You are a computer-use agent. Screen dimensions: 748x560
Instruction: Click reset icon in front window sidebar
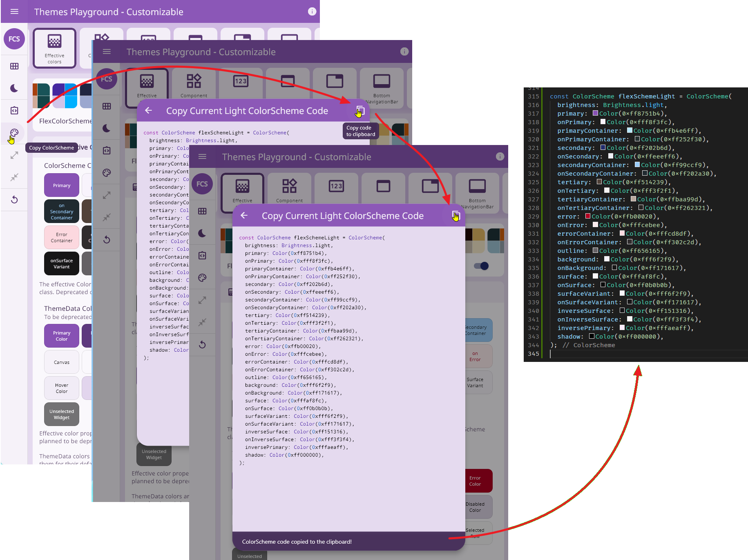(x=202, y=344)
